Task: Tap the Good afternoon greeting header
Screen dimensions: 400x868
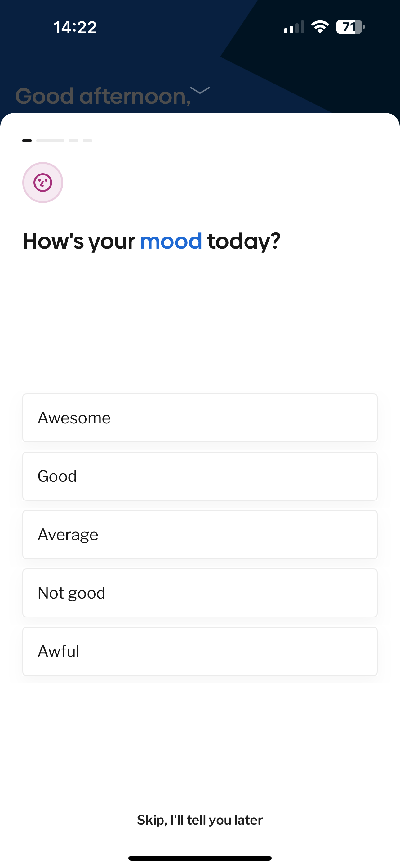Action: (x=103, y=96)
